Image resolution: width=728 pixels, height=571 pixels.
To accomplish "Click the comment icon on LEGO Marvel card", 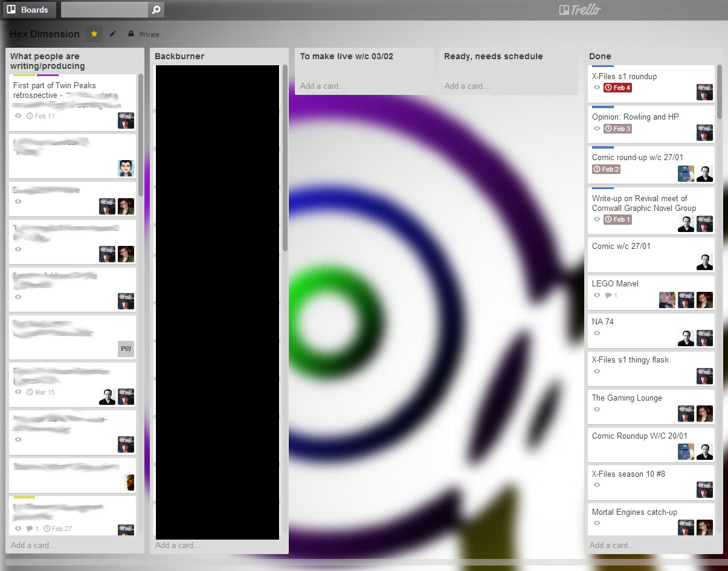I will point(608,295).
